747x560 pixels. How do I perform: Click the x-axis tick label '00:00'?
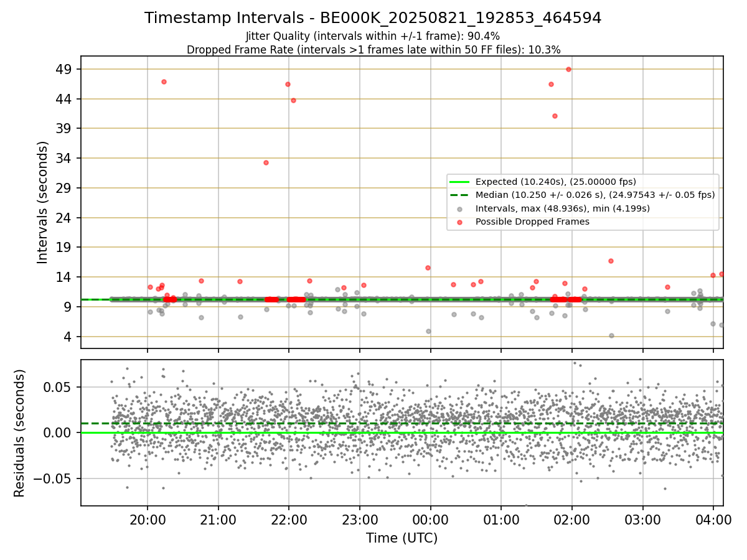point(430,519)
